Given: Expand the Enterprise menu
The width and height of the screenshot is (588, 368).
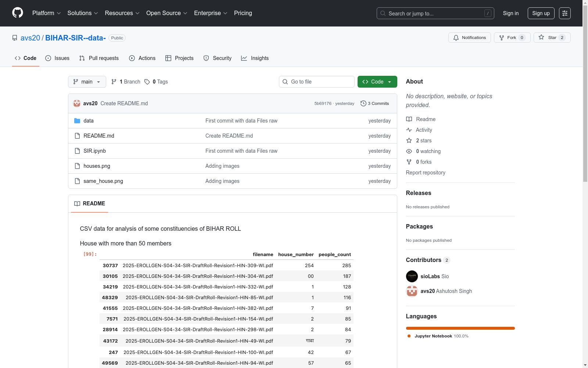Looking at the screenshot, I should pyautogui.click(x=211, y=13).
